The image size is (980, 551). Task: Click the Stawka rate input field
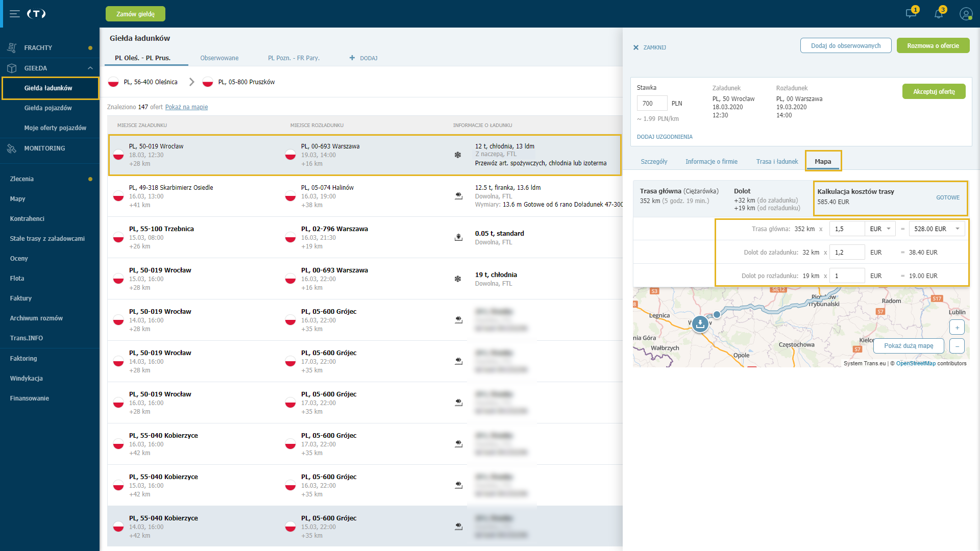pyautogui.click(x=652, y=103)
